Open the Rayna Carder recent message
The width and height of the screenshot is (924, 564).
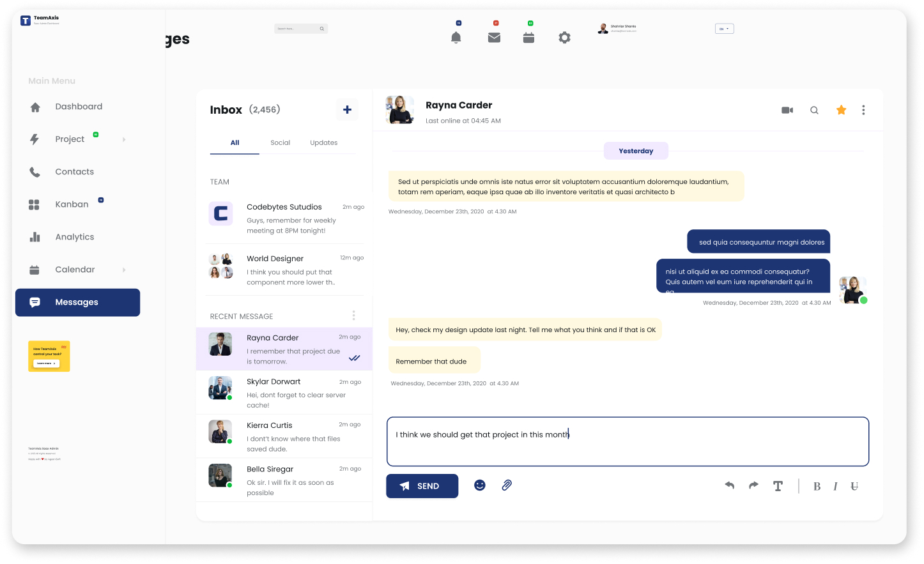(x=284, y=349)
